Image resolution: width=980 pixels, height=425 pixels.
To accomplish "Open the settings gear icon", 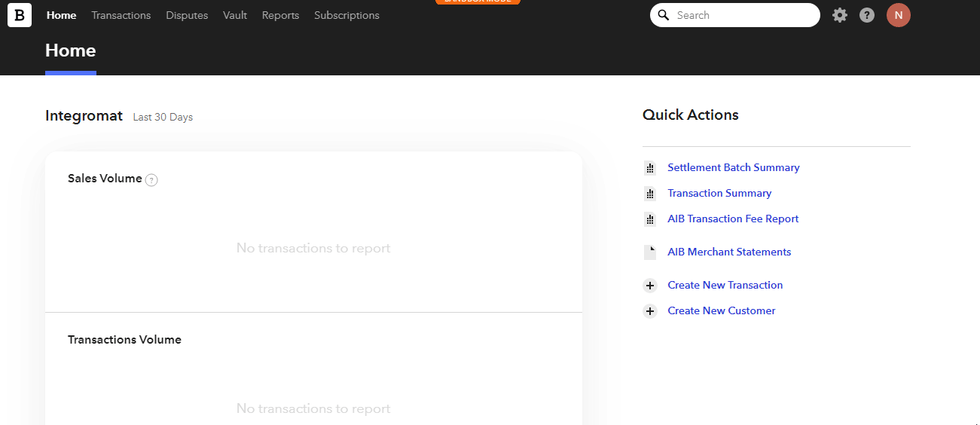I will tap(840, 15).
